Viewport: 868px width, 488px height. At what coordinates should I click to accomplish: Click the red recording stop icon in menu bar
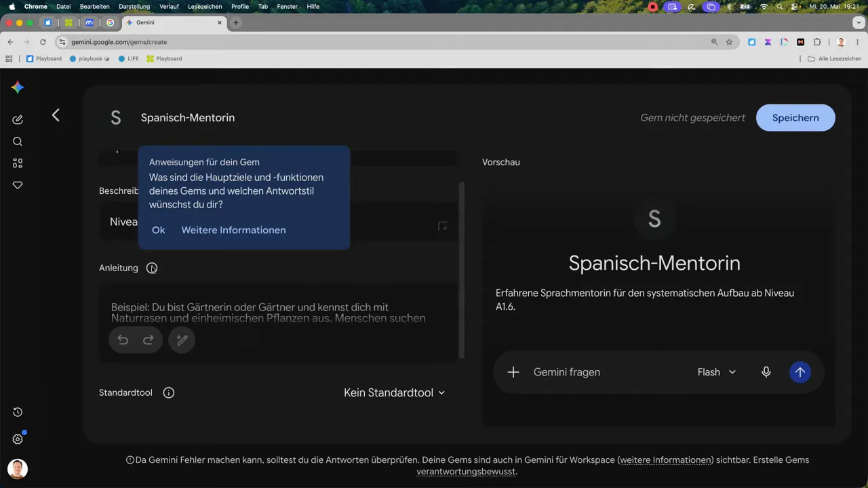[x=653, y=7]
